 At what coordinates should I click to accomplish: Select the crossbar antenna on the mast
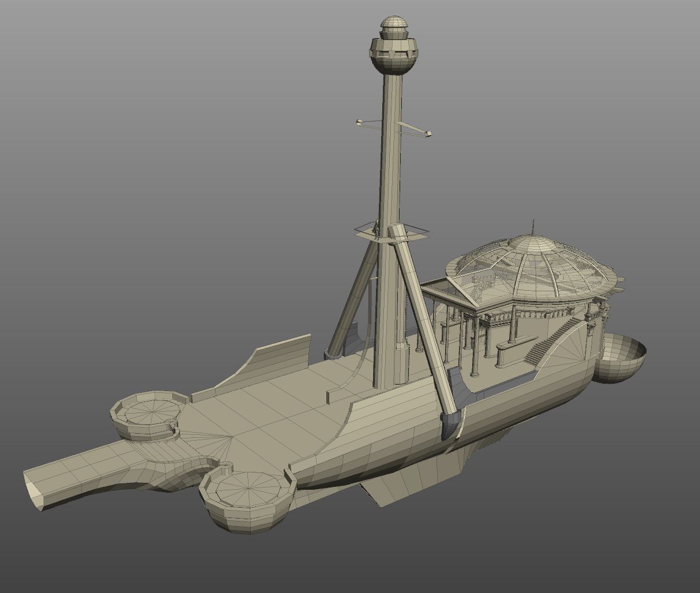click(x=394, y=128)
